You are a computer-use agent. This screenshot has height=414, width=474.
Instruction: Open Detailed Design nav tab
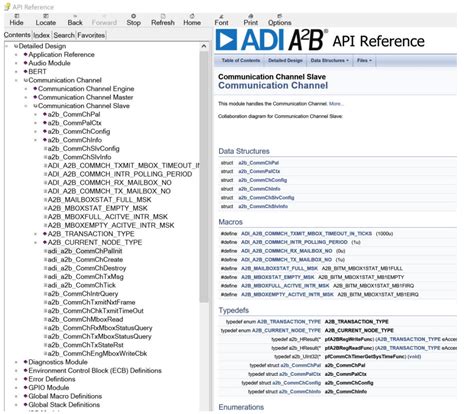point(285,61)
